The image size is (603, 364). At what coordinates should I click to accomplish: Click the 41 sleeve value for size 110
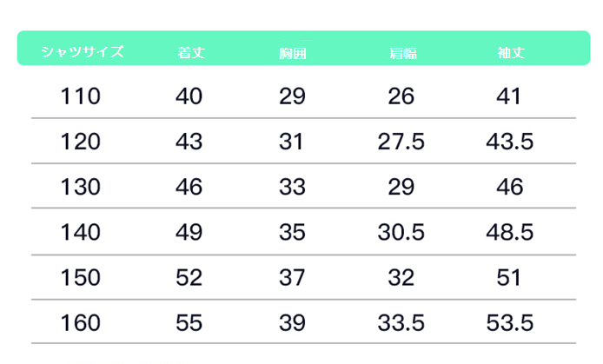(x=508, y=96)
